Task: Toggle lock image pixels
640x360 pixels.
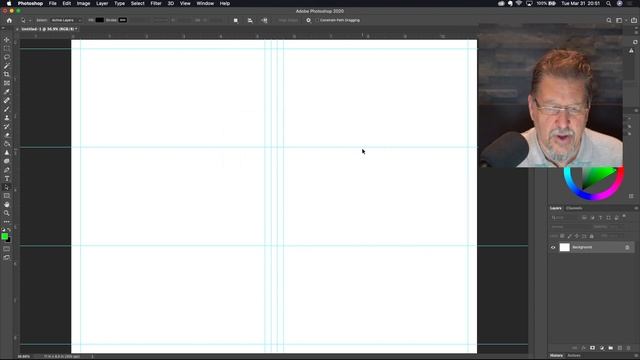Action: pos(569,236)
